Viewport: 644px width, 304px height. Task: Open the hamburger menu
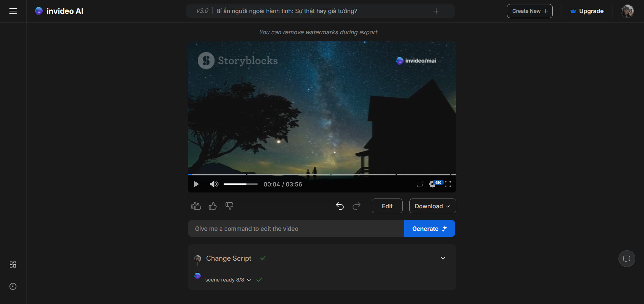click(13, 11)
